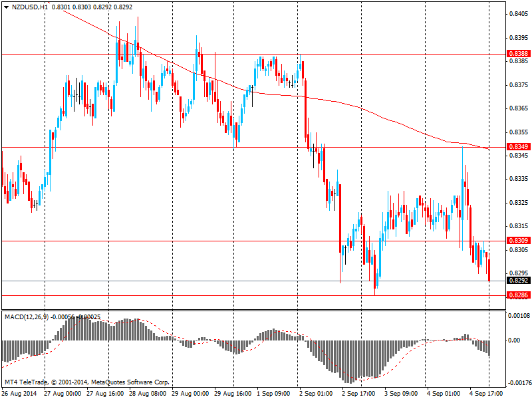Click the 4 Sep 01:00 time label
Image resolution: width=532 pixels, height=399 pixels.
(444, 394)
